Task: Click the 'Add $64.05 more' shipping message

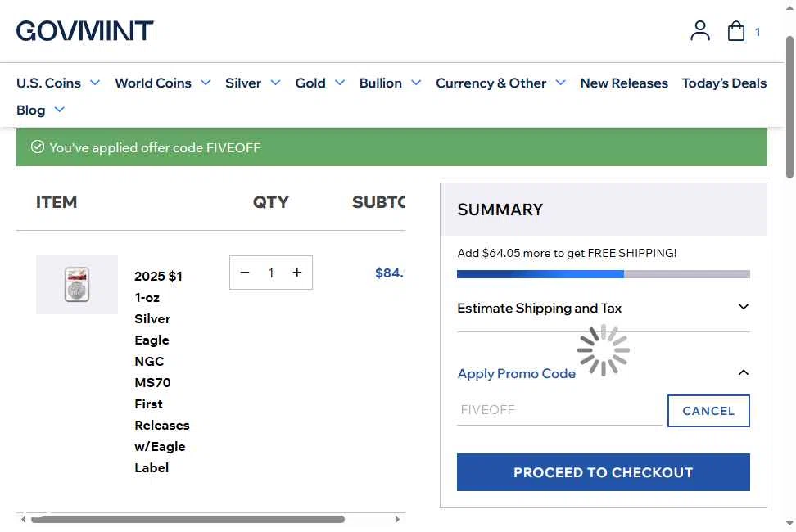Action: pos(567,253)
